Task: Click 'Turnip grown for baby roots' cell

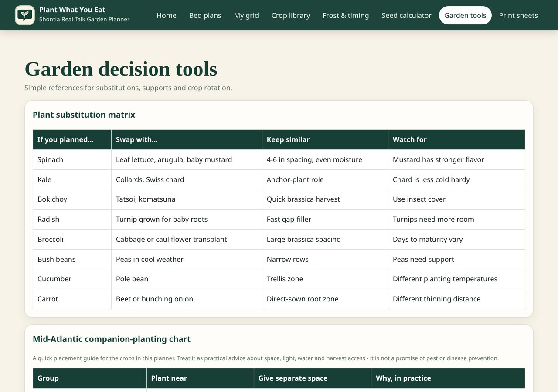Action: click(187, 219)
